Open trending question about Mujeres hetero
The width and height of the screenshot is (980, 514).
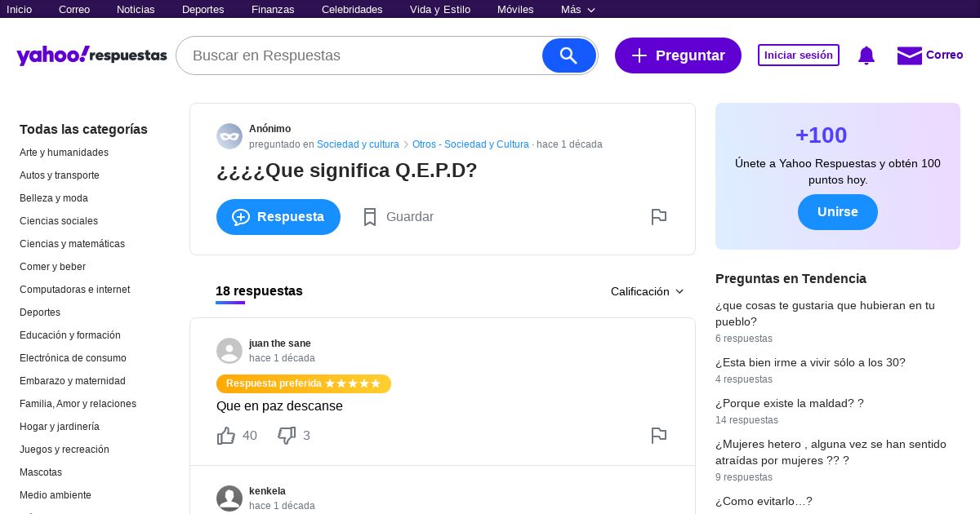pos(831,452)
